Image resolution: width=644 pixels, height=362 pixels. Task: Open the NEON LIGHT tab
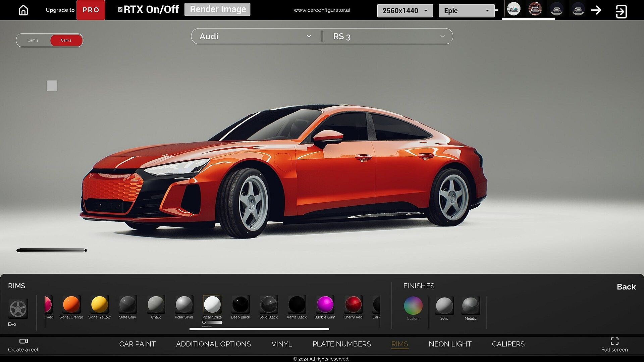450,344
